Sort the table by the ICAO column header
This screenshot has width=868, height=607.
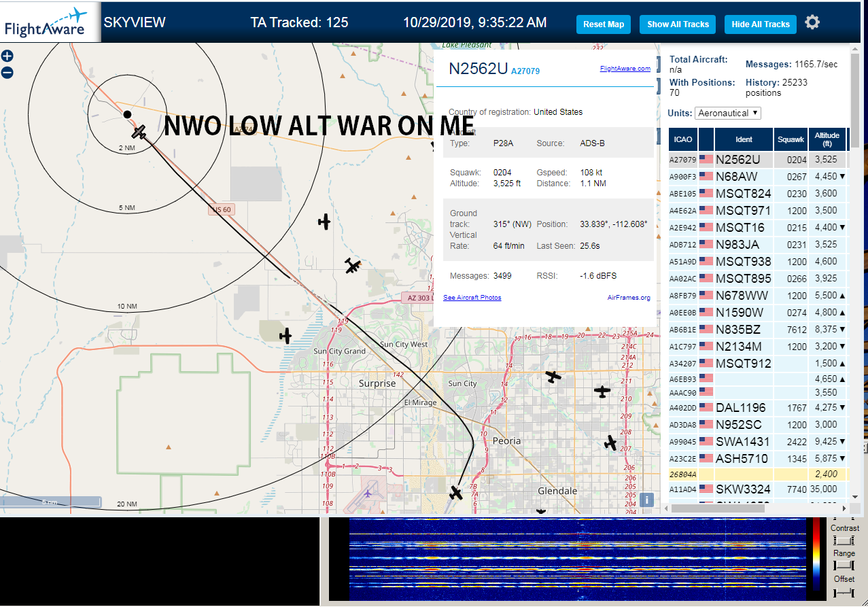coord(683,139)
